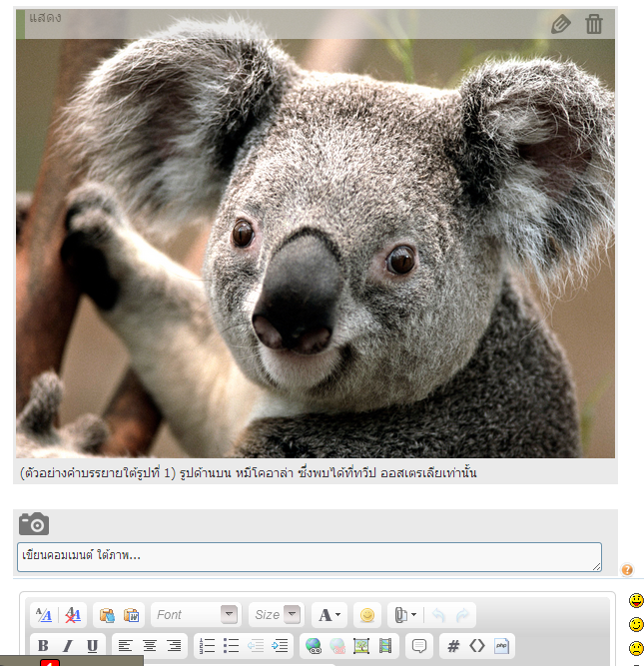Click the Insert Link globe icon
The width and height of the screenshot is (644, 666).
click(x=314, y=646)
